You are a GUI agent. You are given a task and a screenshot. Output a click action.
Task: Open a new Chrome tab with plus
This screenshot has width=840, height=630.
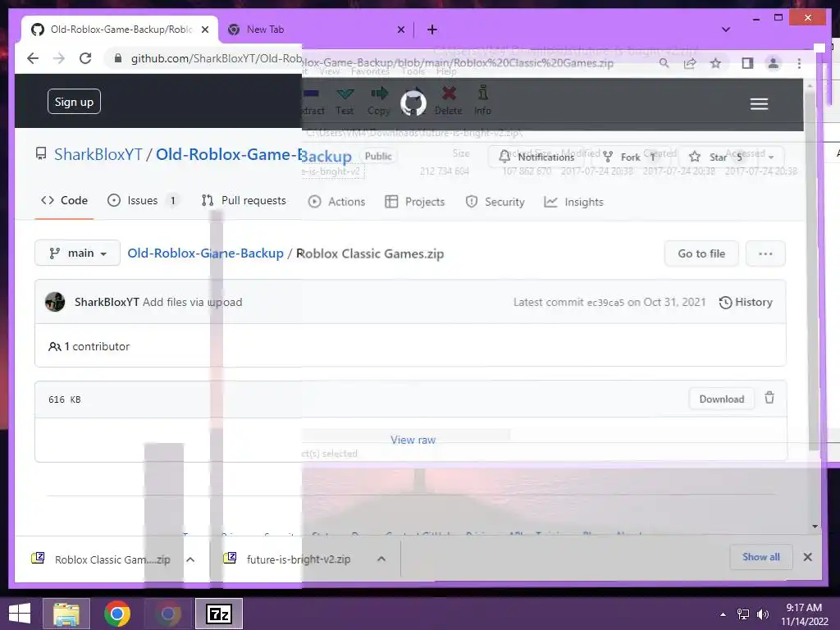coord(432,30)
